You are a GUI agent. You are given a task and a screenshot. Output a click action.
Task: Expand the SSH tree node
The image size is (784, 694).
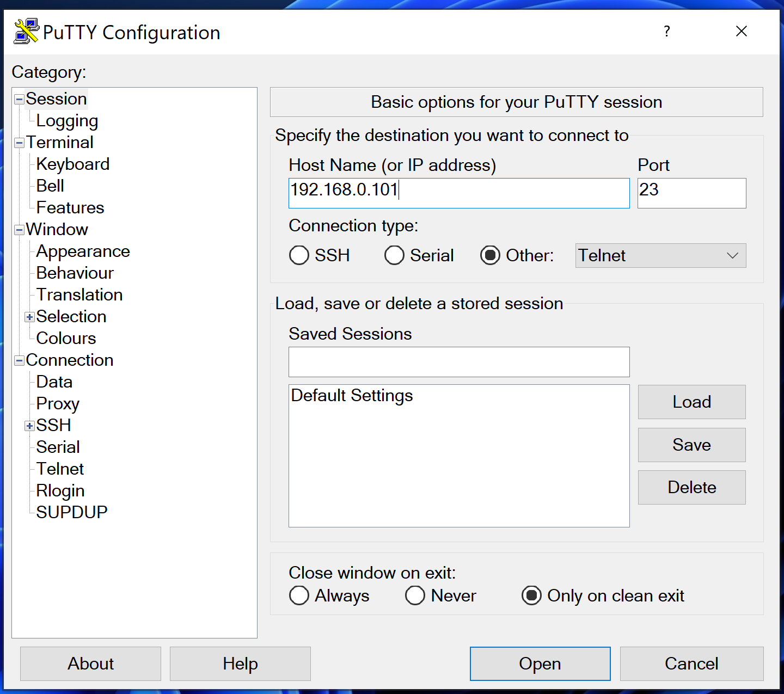pyautogui.click(x=30, y=426)
